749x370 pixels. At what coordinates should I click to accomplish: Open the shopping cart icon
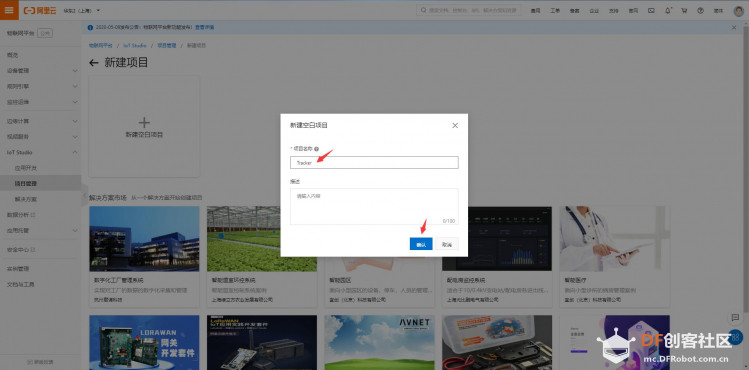point(684,11)
